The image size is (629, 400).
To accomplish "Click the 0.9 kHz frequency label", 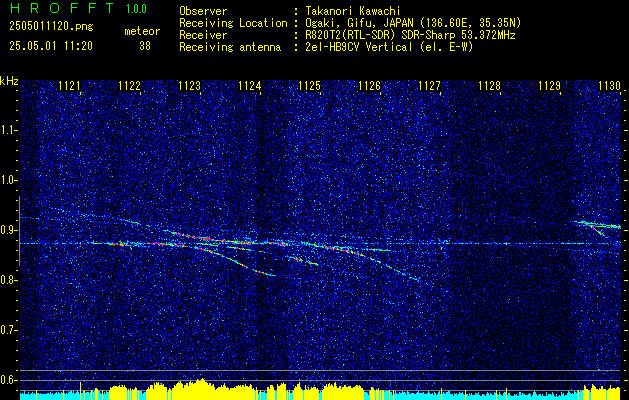I will [7, 230].
